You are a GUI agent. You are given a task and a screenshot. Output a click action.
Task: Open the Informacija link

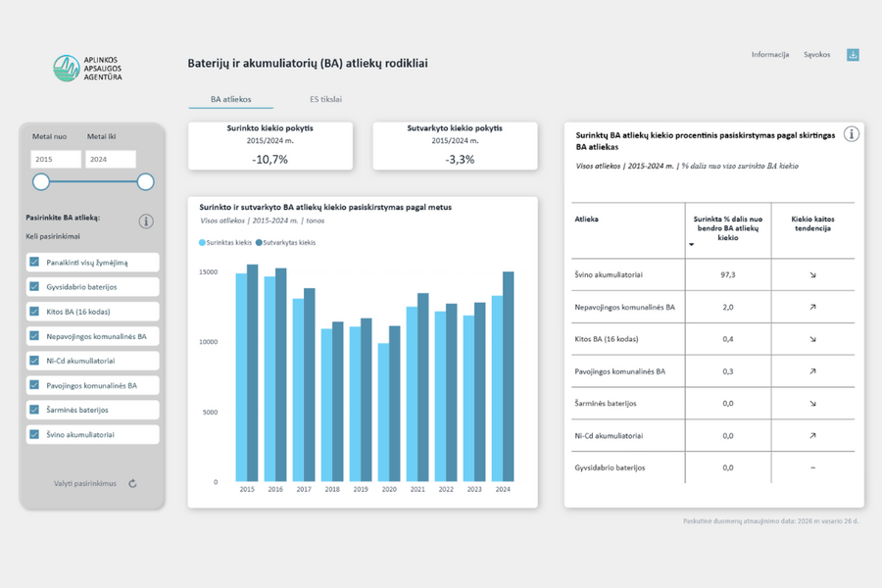point(769,55)
